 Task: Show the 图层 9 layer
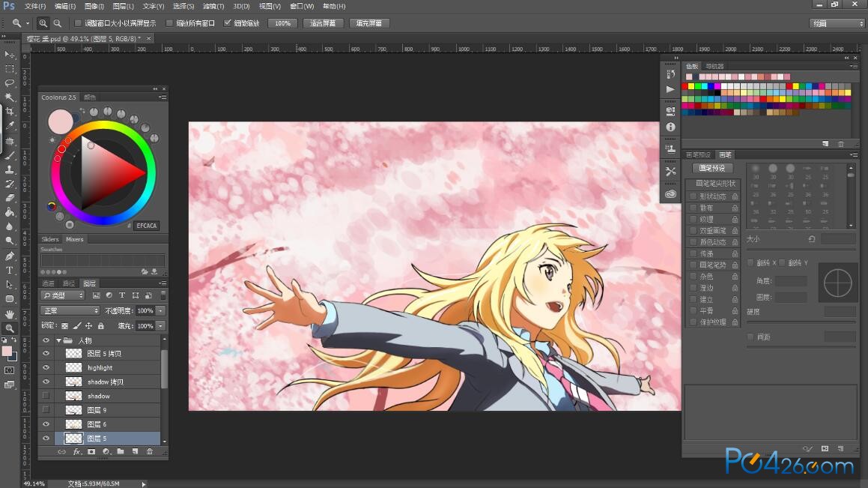46,411
